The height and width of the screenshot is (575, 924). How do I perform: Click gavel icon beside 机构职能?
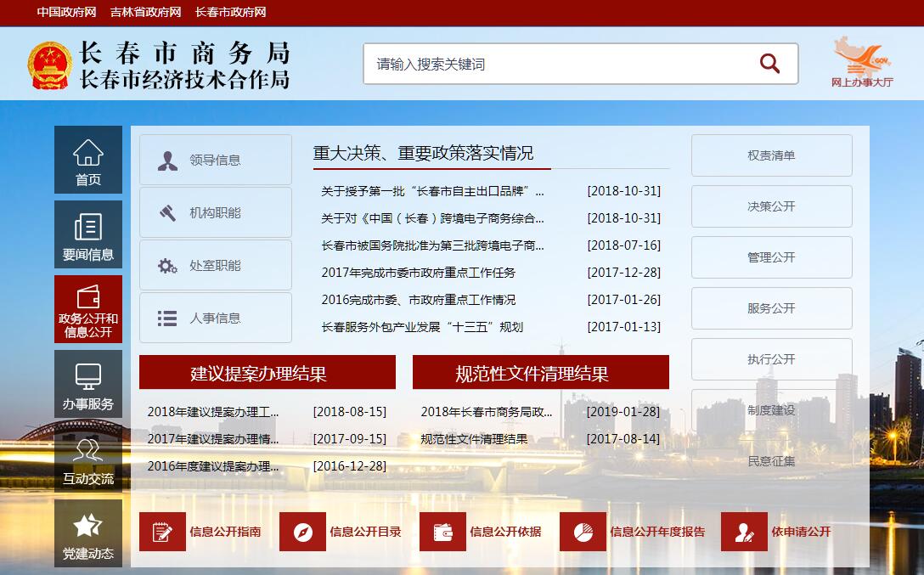click(x=168, y=212)
